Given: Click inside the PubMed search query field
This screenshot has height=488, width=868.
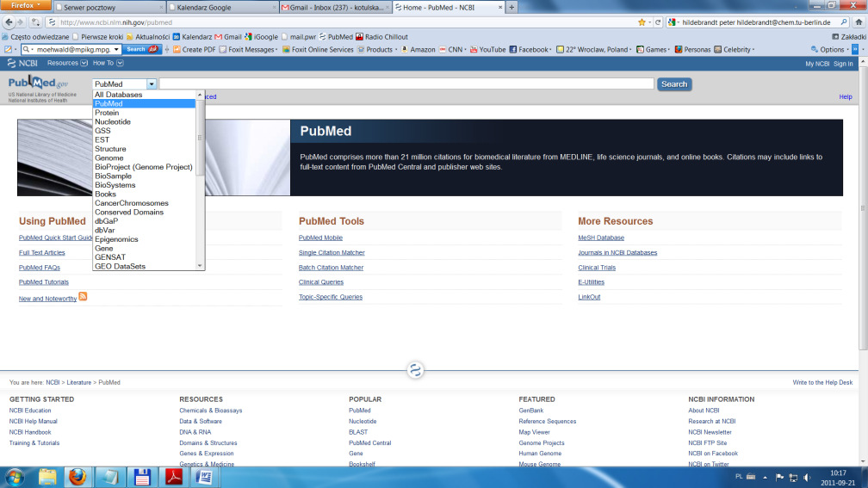Looking at the screenshot, I should click(406, 84).
